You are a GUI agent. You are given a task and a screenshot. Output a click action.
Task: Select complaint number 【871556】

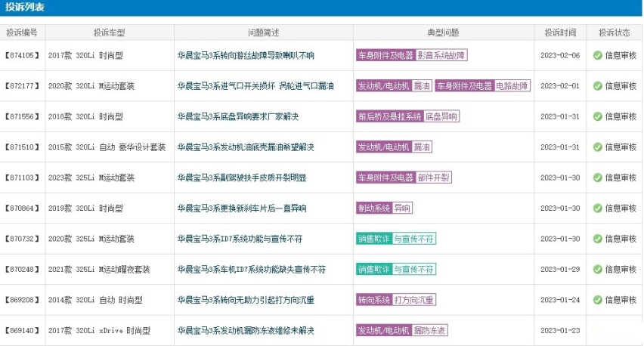22,116
